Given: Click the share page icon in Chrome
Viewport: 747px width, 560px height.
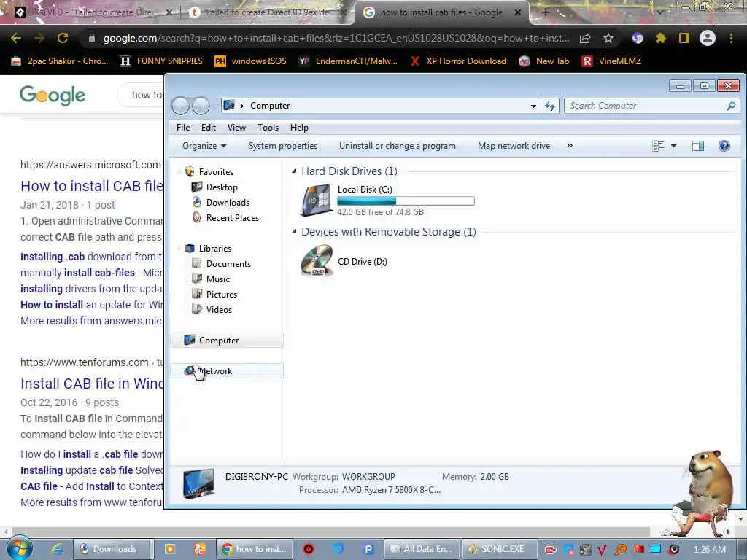Looking at the screenshot, I should (585, 38).
